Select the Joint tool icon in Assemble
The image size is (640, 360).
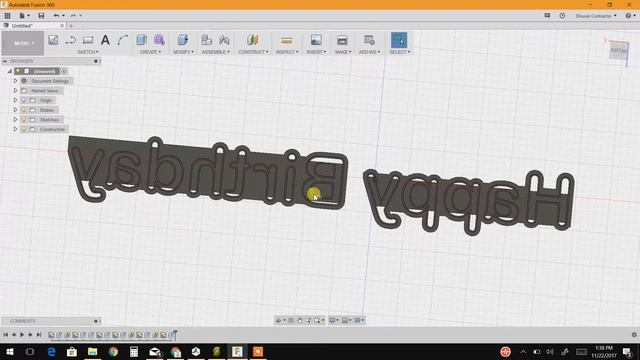click(224, 40)
